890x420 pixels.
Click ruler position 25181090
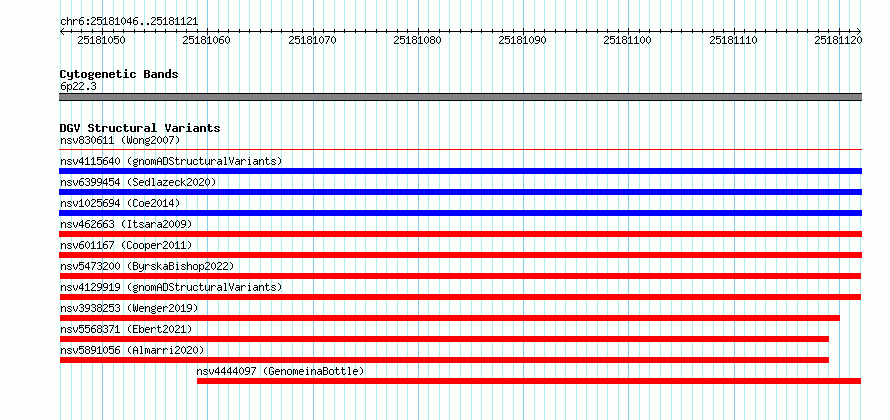tap(523, 40)
